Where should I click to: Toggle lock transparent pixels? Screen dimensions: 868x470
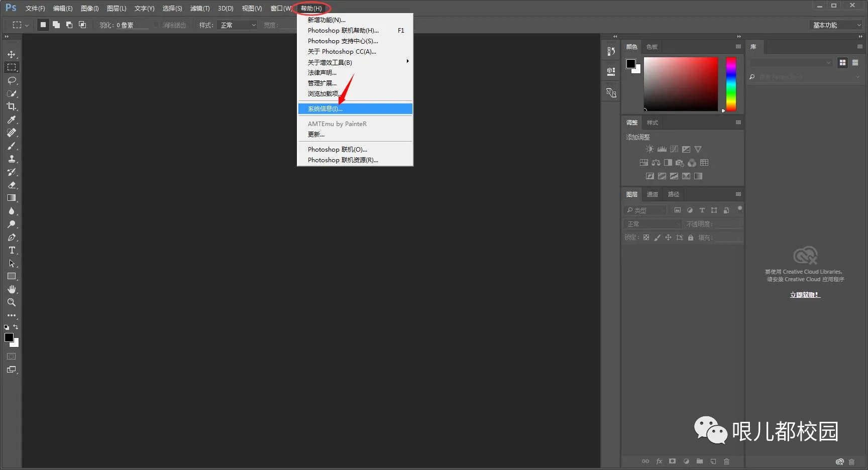(x=646, y=238)
